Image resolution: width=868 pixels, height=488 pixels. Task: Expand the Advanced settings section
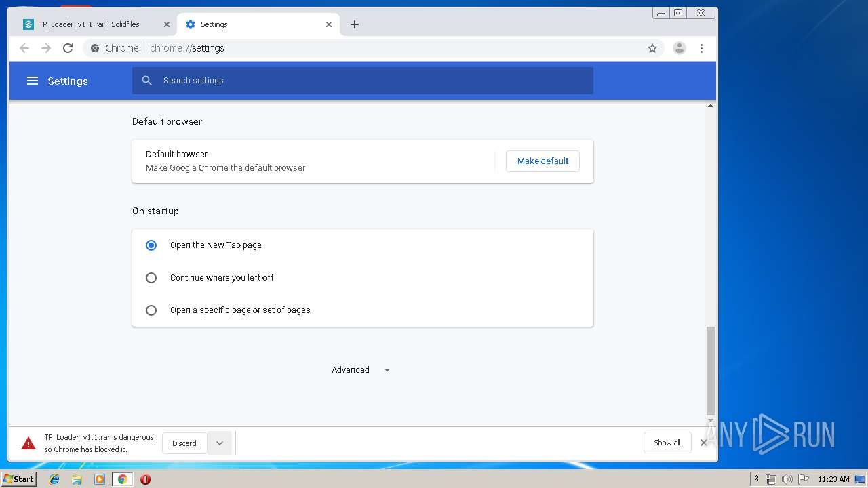(x=361, y=370)
